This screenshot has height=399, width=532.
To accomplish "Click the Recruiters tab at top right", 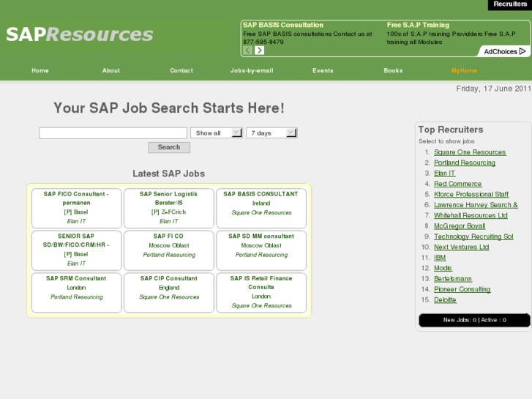I will click(x=510, y=4).
